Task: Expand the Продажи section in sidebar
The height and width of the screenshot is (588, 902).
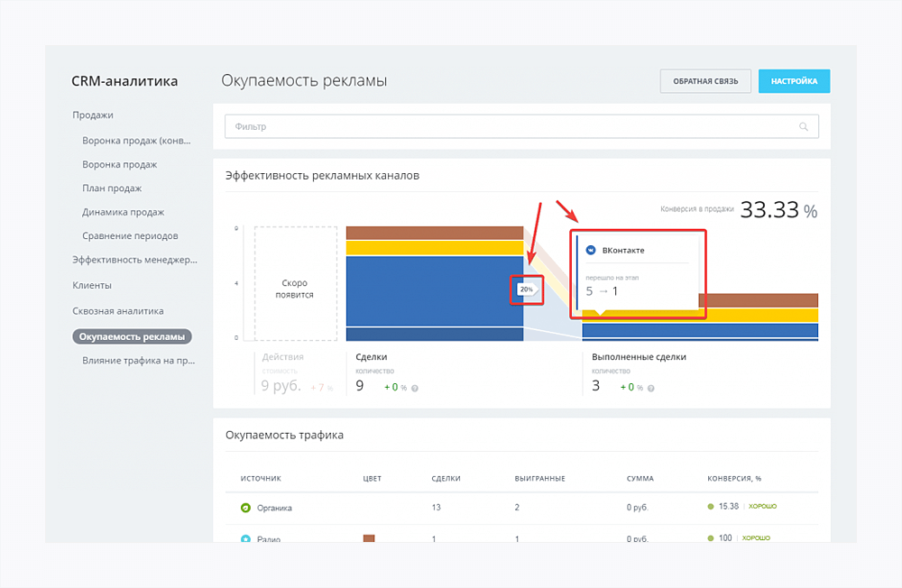Action: [x=93, y=115]
